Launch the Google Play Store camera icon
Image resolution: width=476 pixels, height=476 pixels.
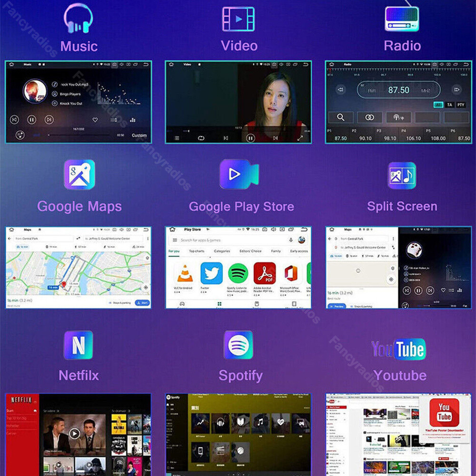(x=239, y=174)
